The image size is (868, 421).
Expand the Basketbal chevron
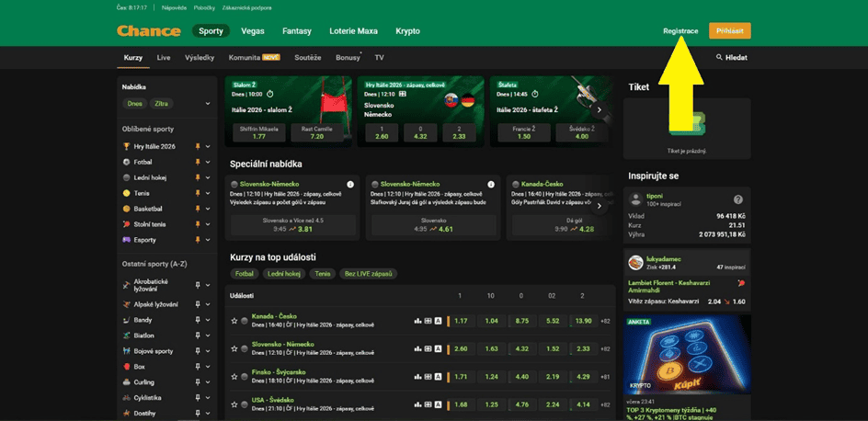(x=208, y=209)
